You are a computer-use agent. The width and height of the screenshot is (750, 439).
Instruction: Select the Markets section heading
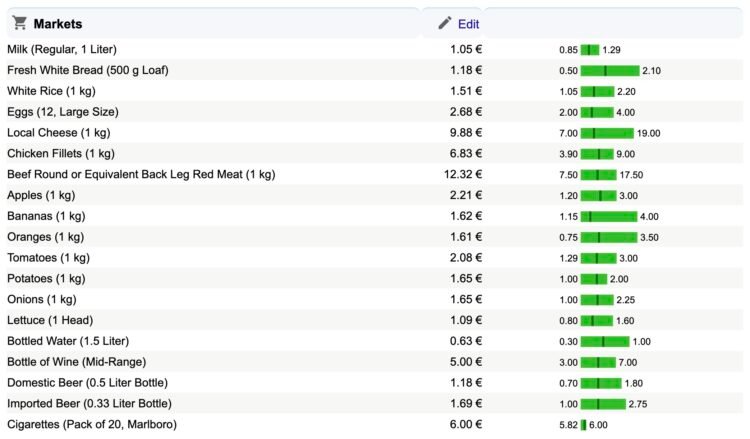tap(57, 24)
